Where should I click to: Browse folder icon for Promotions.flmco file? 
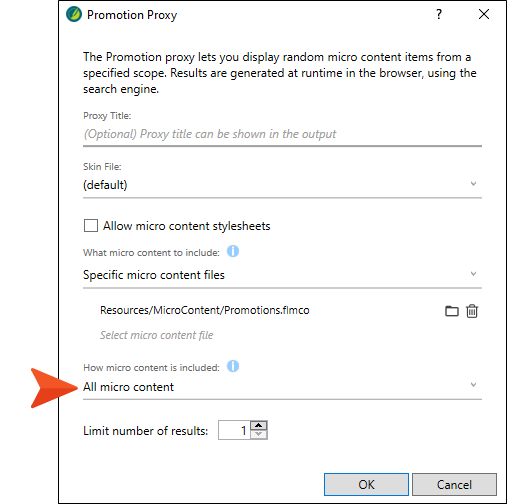452,311
